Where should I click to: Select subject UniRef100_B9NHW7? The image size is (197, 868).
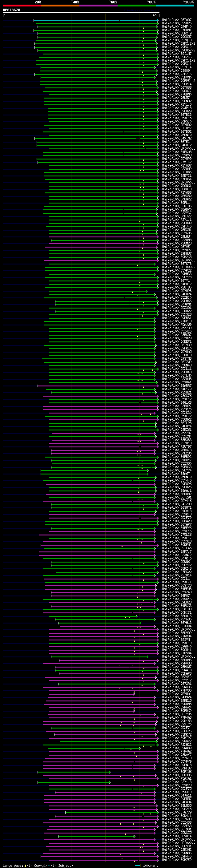click(x=176, y=254)
